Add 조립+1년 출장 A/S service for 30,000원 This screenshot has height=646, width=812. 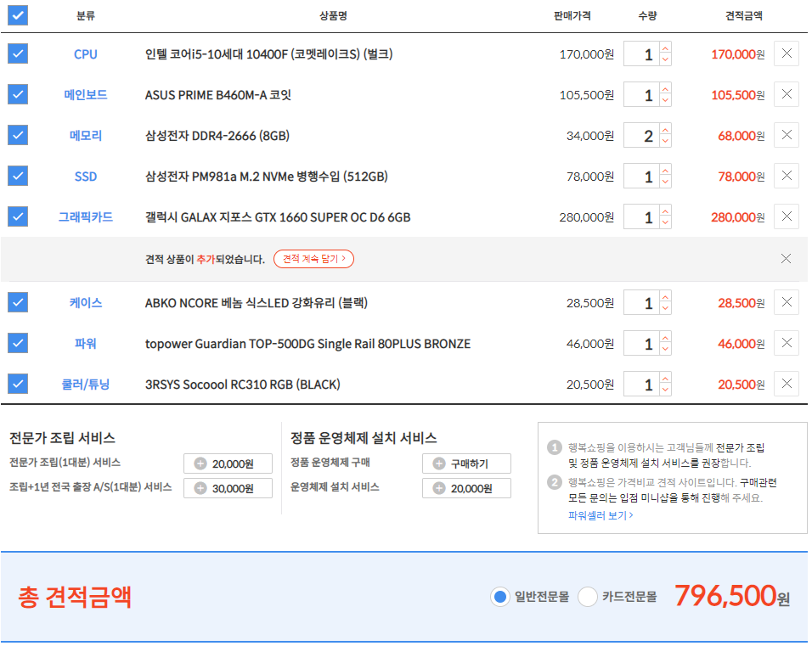pos(228,488)
